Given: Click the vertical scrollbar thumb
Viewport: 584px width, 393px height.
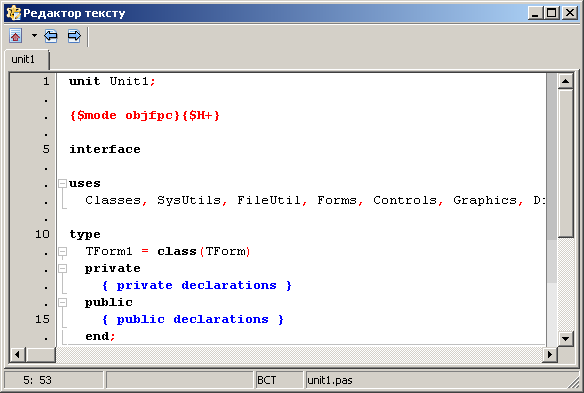Looking at the screenshot, I should click(x=565, y=163).
